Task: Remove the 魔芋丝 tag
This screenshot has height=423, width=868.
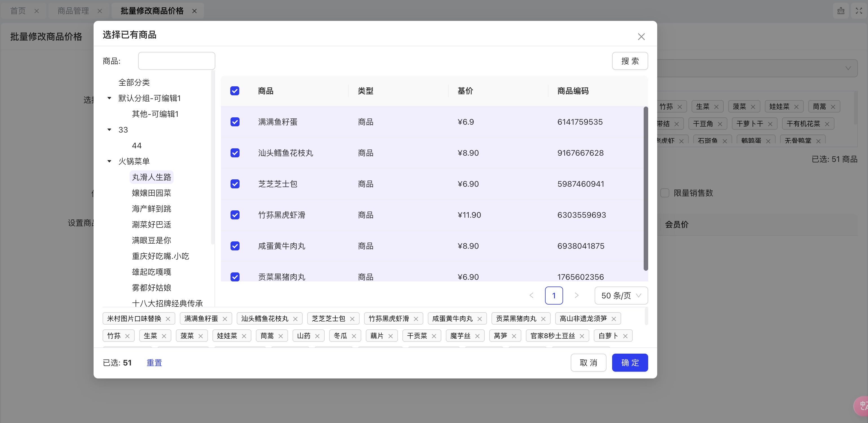Action: (477, 336)
